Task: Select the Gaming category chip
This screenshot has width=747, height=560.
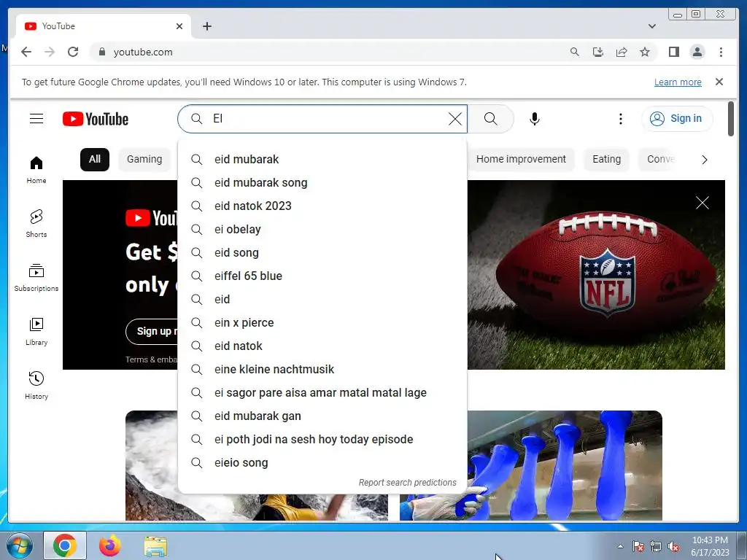Action: [x=144, y=159]
